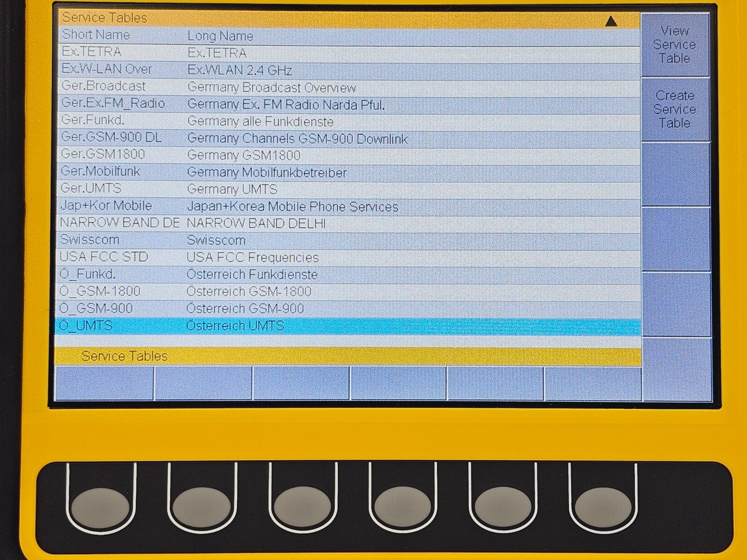
Task: Choose Germany Broadcast Overview row
Action: click(271, 88)
